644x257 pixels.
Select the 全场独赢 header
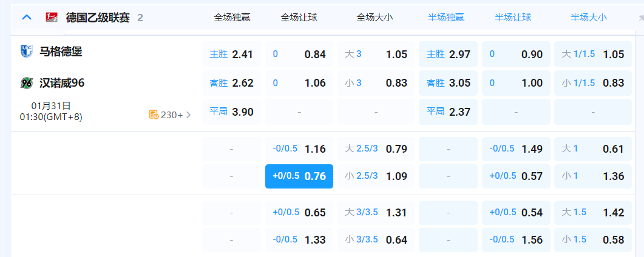click(x=232, y=18)
